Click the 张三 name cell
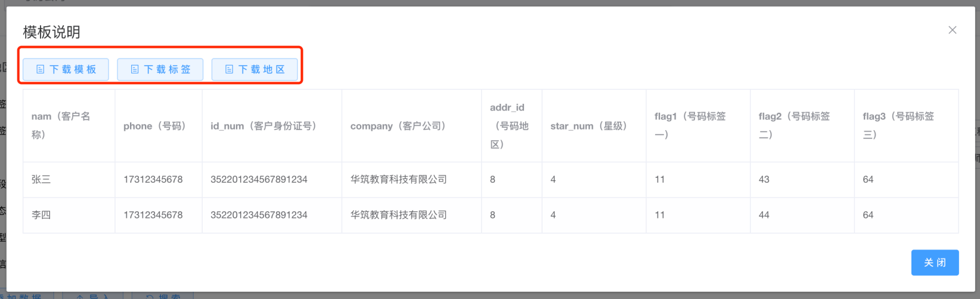 click(42, 180)
